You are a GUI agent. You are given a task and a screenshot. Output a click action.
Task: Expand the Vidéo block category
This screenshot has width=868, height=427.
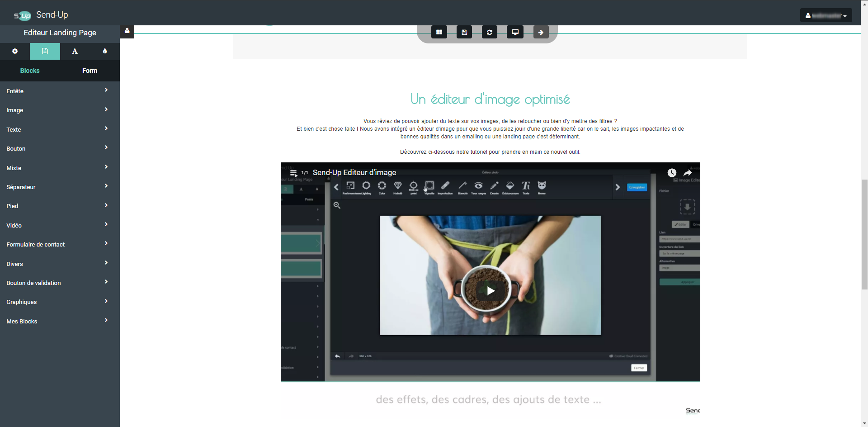[x=57, y=225]
